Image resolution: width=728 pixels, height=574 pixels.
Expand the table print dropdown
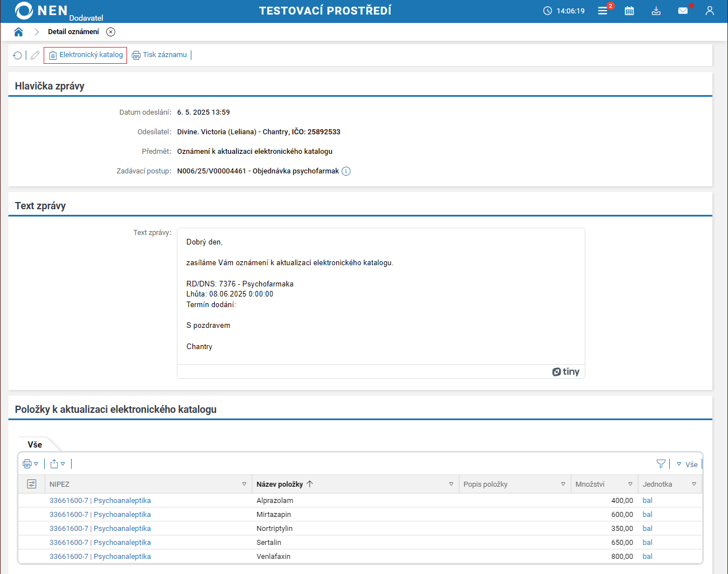pos(30,464)
